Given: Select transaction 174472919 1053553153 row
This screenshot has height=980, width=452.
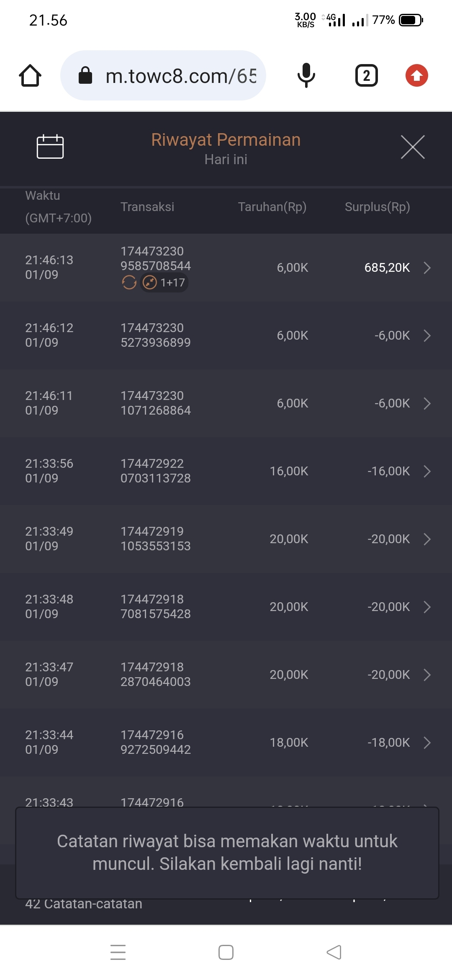Looking at the screenshot, I should point(155,539).
